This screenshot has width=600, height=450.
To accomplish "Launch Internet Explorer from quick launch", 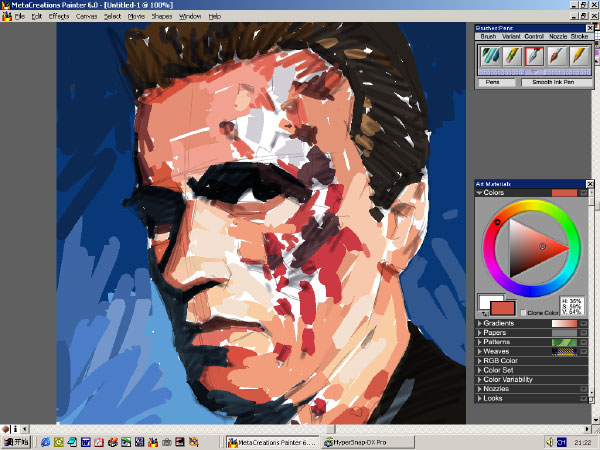I will (46, 442).
